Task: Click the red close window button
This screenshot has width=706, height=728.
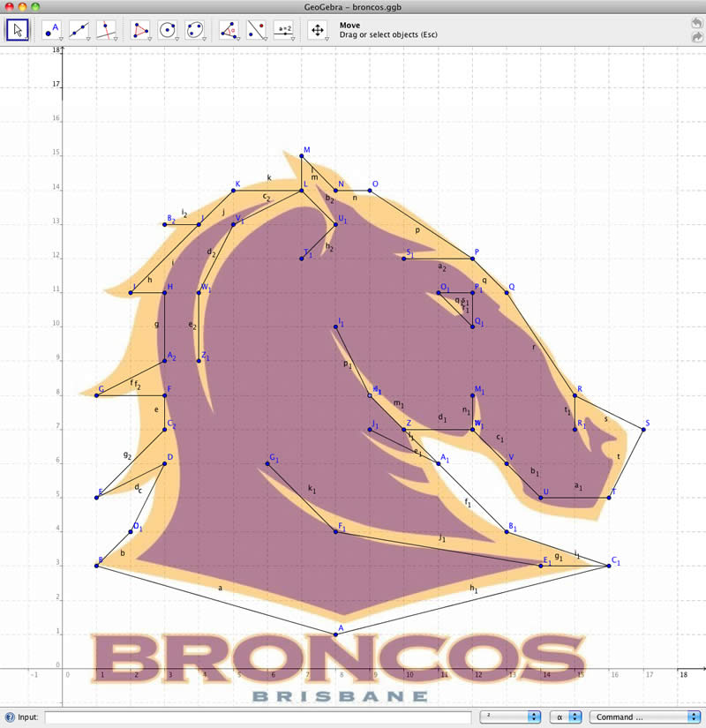Action: pos(9,7)
